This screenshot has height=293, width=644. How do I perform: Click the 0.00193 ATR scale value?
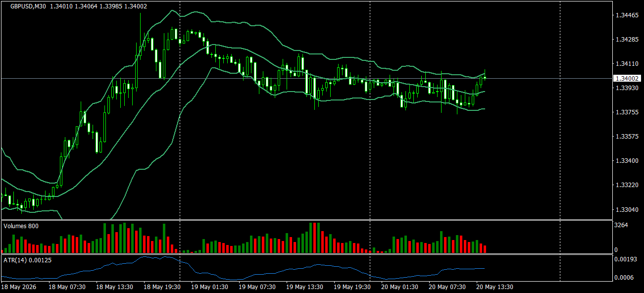pos(626,259)
